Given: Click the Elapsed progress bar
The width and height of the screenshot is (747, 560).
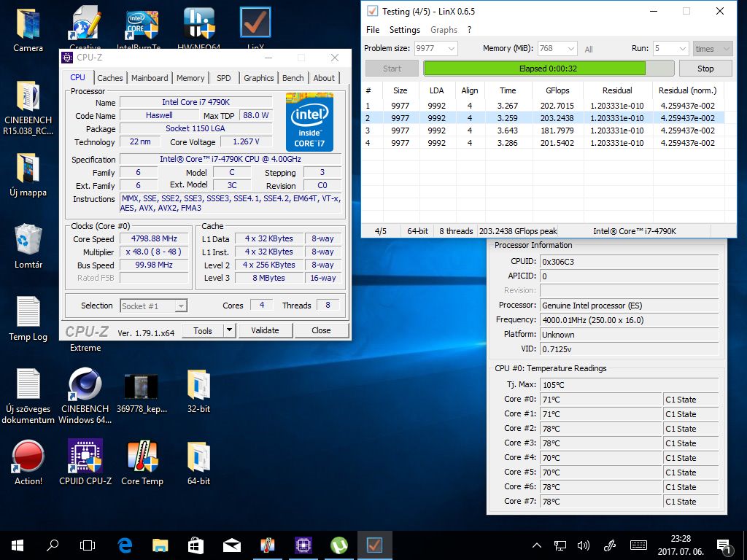Looking at the screenshot, I should [x=549, y=69].
